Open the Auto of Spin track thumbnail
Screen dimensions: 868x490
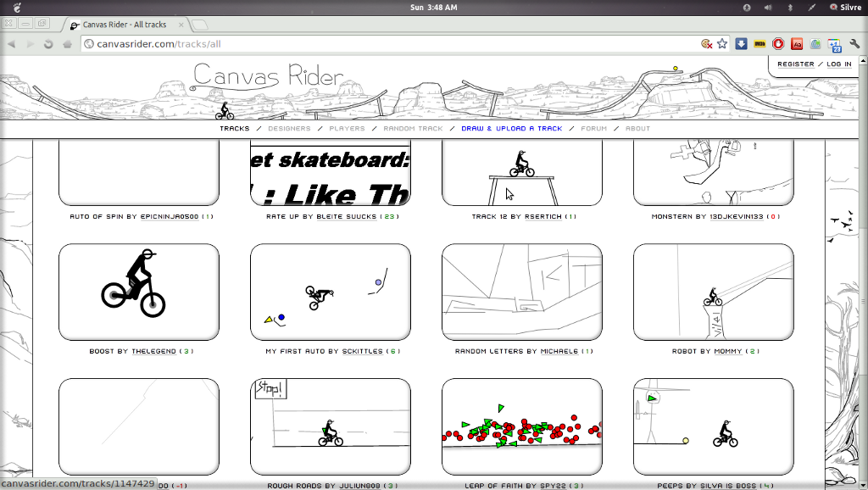click(139, 172)
